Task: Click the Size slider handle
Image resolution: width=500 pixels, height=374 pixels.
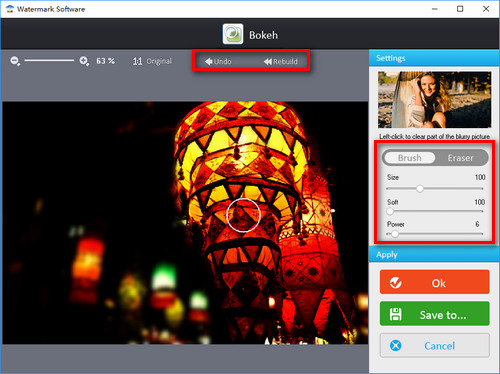Action: (420, 189)
